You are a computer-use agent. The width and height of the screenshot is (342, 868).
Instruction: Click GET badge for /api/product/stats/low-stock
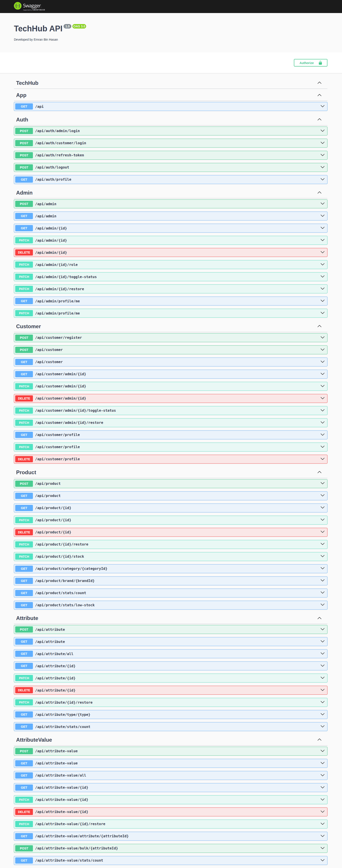tap(24, 605)
